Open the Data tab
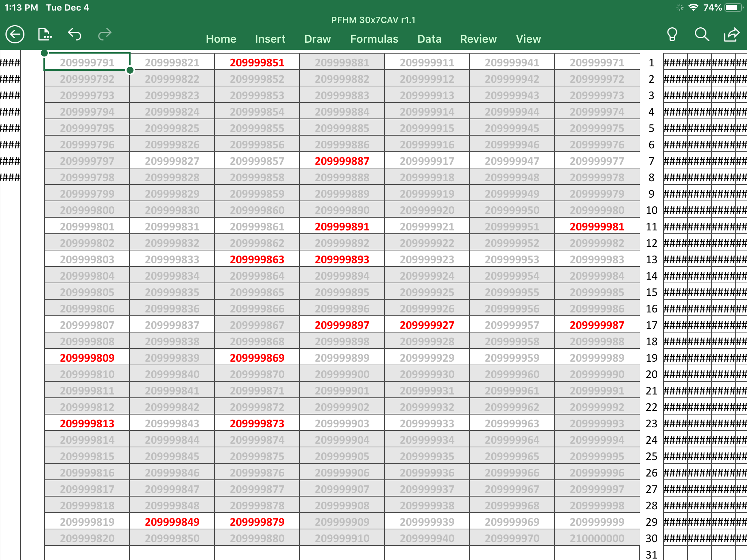The width and height of the screenshot is (747, 560). 429,39
